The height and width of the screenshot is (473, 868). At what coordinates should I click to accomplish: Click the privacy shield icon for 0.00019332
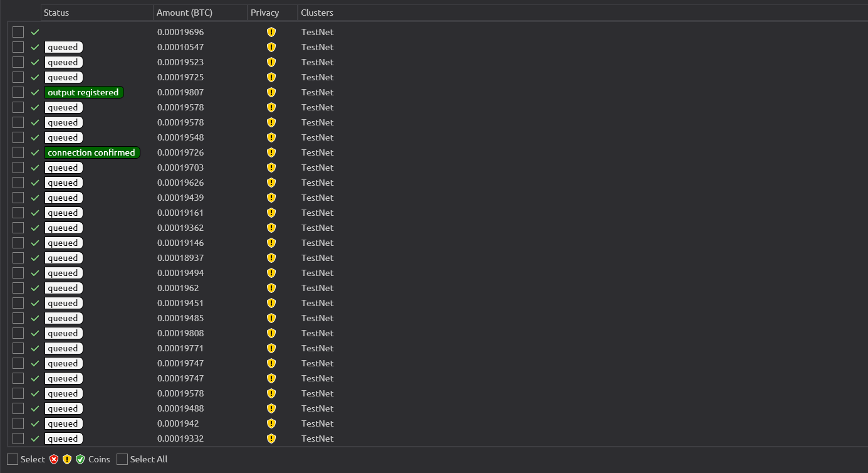click(x=271, y=438)
